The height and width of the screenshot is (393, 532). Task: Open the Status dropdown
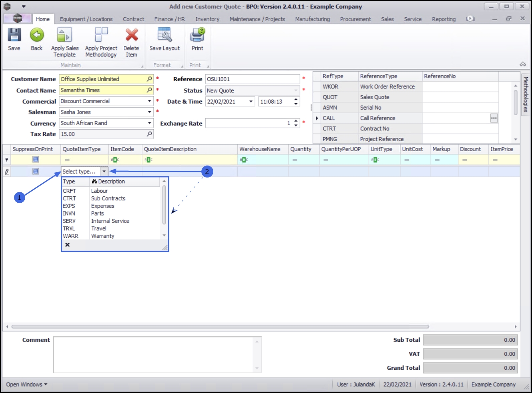point(296,91)
